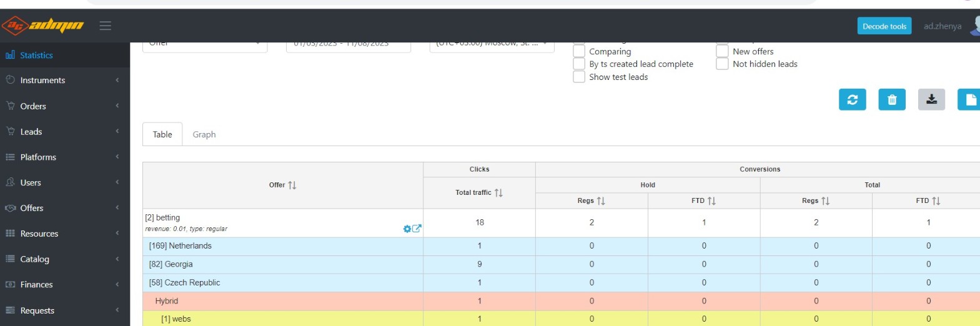The image size is (980, 326).
Task: Click the Catalog list icon
Action: [10, 259]
